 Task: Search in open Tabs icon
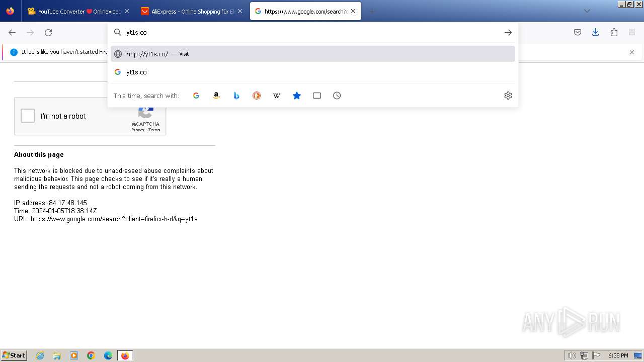[x=317, y=96]
